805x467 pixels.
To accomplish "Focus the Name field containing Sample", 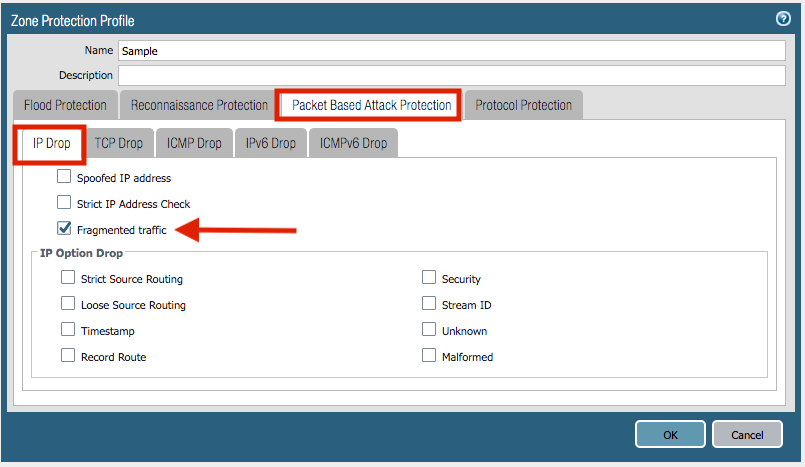I will pos(452,51).
